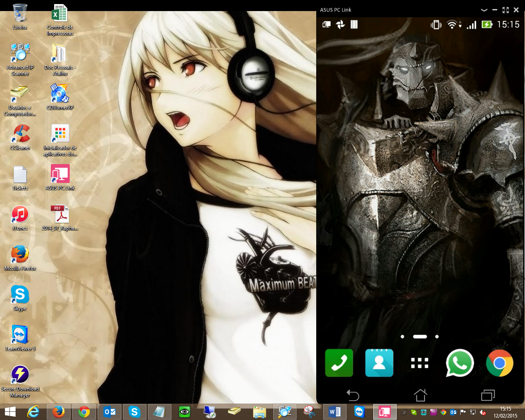Select the TeamViewer 9 desktop shortcut
The width and height of the screenshot is (525, 420).
(x=20, y=338)
